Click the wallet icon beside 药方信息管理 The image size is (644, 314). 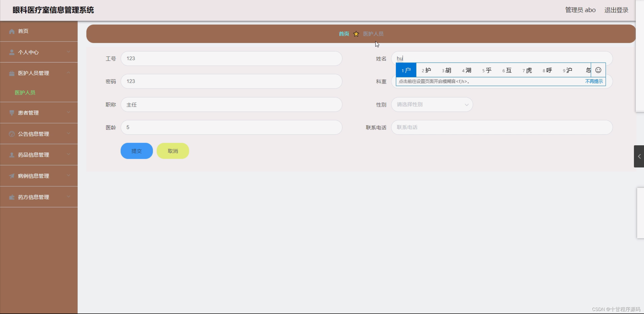12,197
